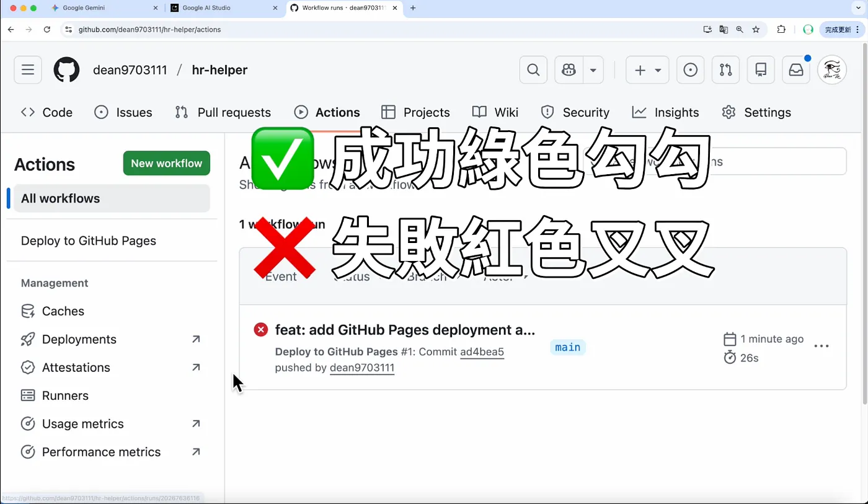The width and height of the screenshot is (868, 504).
Task: Open the workflow run three-dot options menu
Action: click(821, 347)
